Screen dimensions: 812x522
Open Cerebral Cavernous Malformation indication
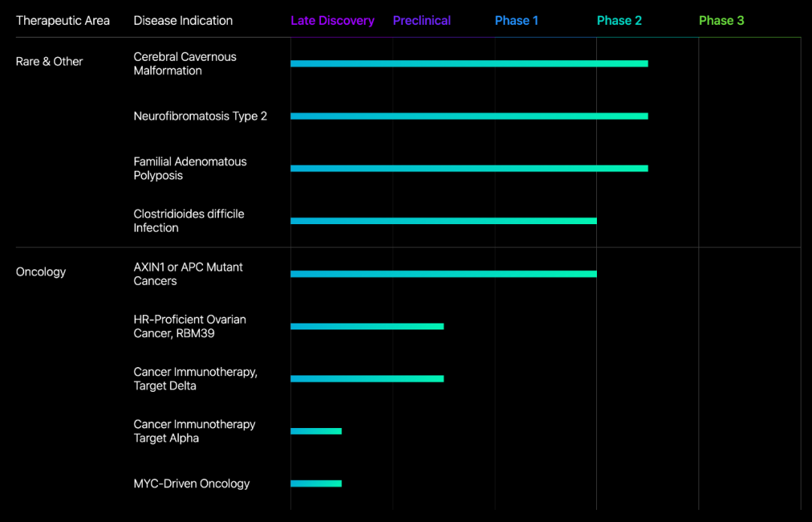coord(185,64)
